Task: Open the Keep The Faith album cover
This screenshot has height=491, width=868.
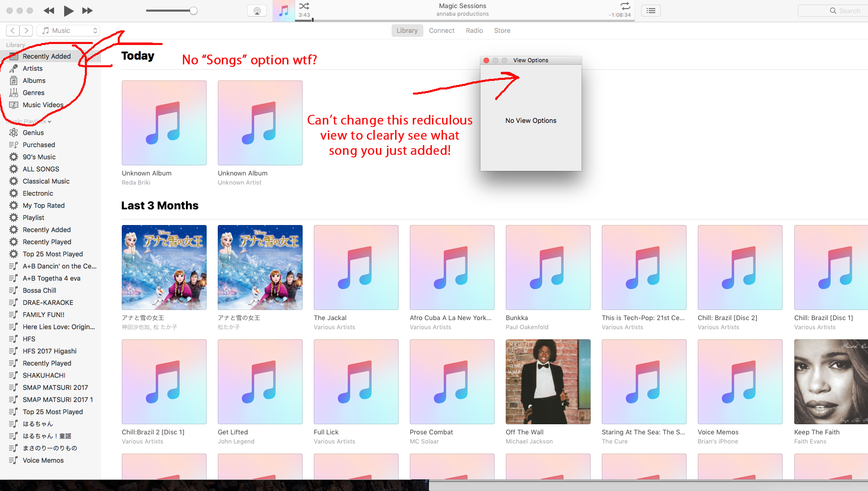Action: point(831,382)
